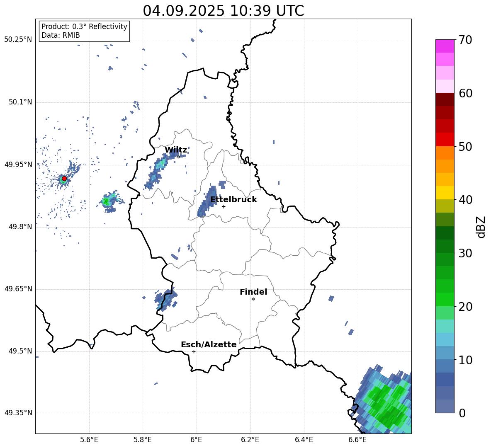Screen dimensions: 491x448
Task: Click the Findel city label
Action: tap(253, 292)
